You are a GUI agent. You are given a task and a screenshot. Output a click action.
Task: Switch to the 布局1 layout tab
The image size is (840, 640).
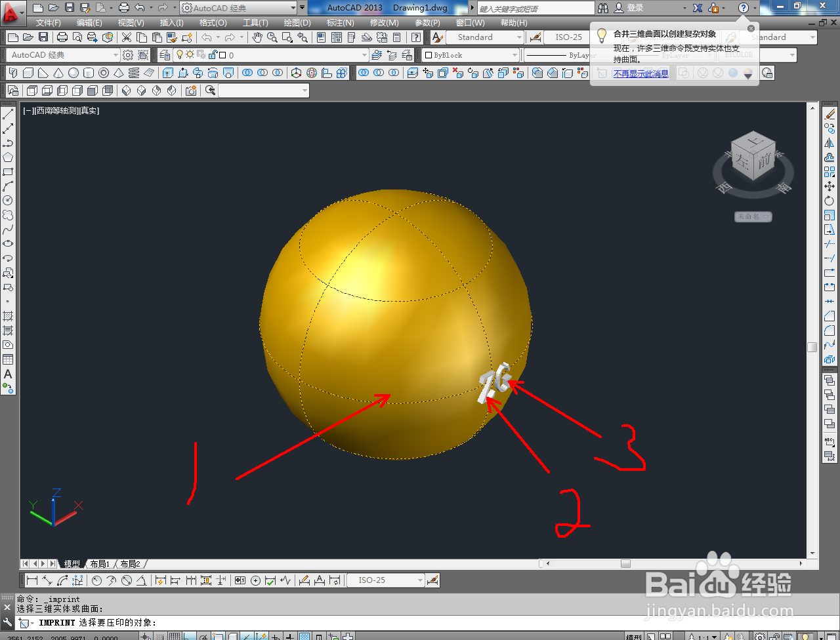coord(100,564)
